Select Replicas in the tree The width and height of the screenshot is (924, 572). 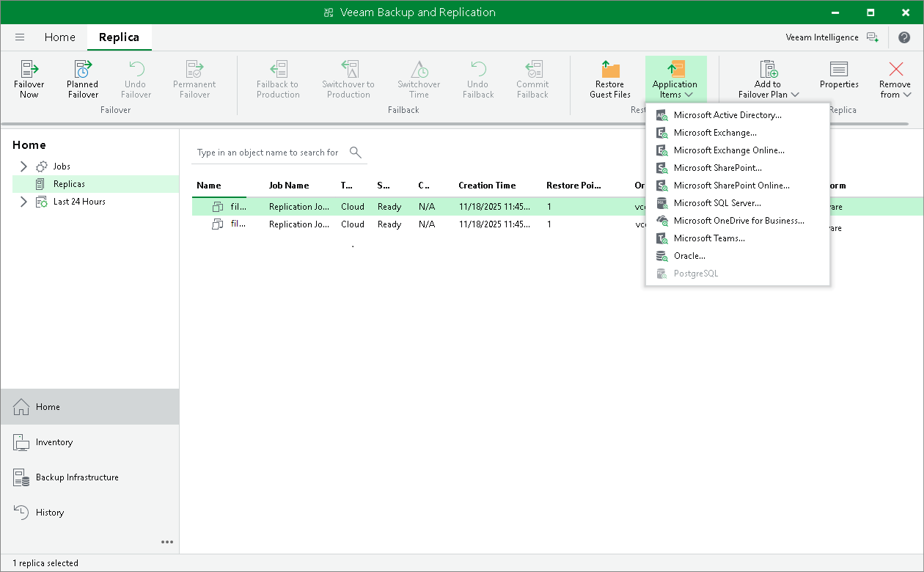69,184
